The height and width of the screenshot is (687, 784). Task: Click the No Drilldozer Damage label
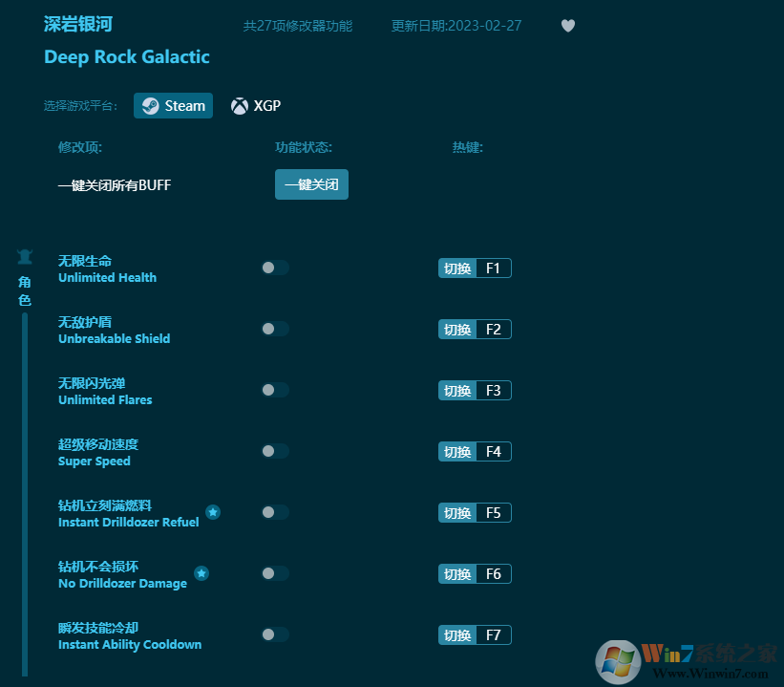[x=122, y=584]
